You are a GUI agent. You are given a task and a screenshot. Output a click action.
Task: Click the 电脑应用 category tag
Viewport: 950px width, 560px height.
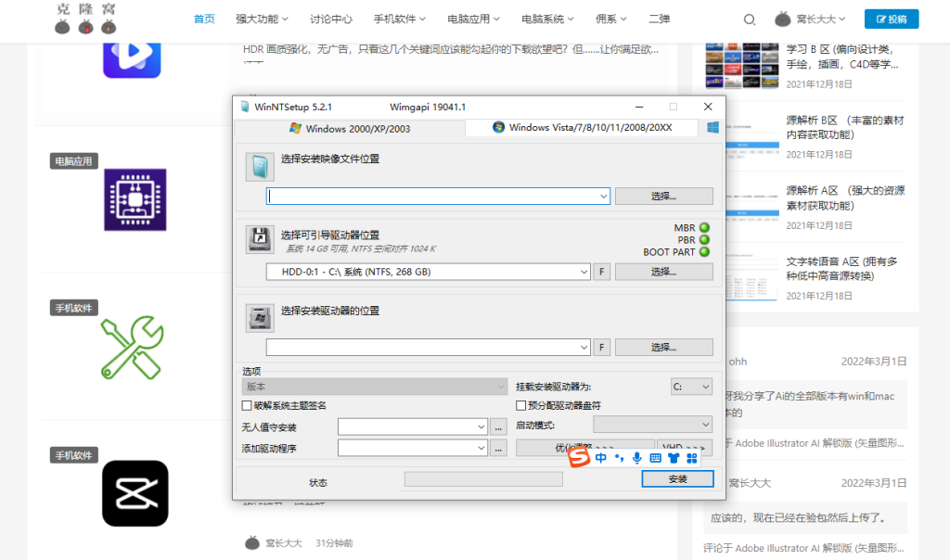74,161
